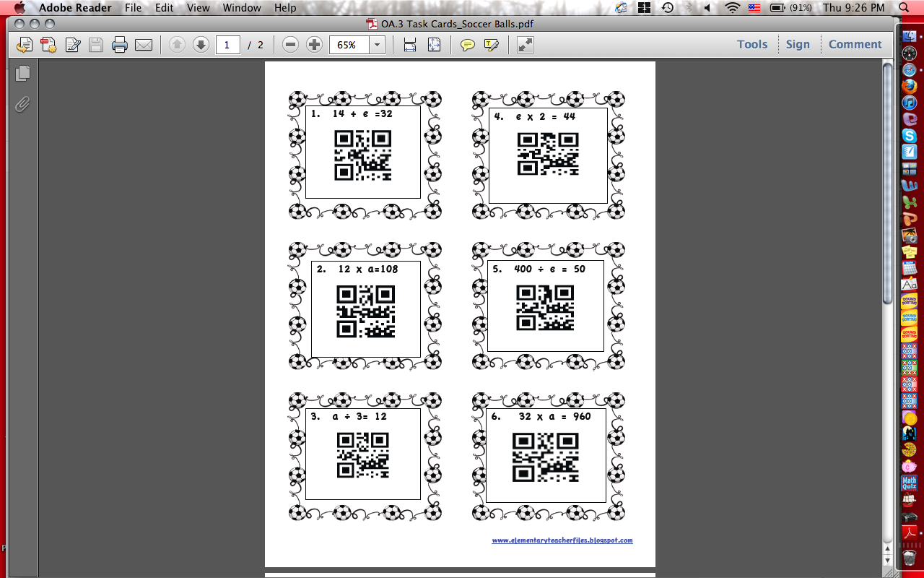Fit page width with the toolbar icon

(409, 44)
